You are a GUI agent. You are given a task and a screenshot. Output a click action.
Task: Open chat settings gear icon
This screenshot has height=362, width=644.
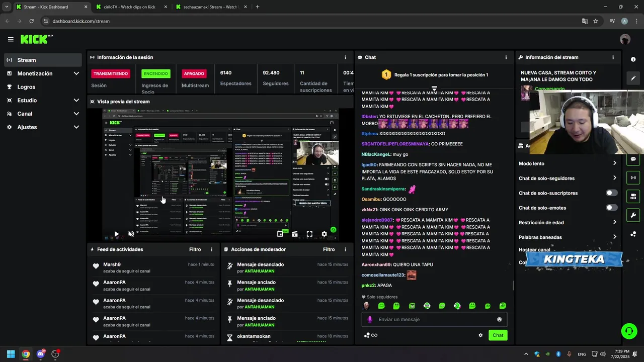coord(480,335)
